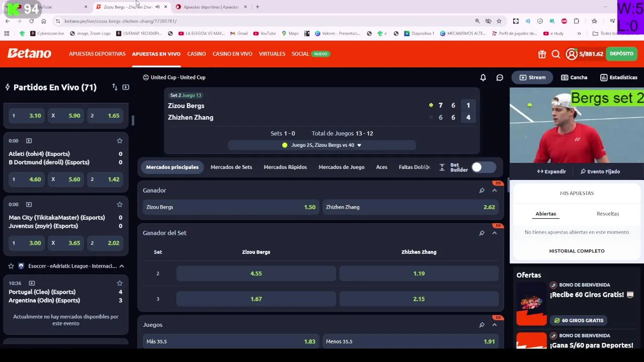Screen dimensions: 644x362
Task: Select set 2 Zizou Bergs odds 4.55
Action: tap(256, 274)
